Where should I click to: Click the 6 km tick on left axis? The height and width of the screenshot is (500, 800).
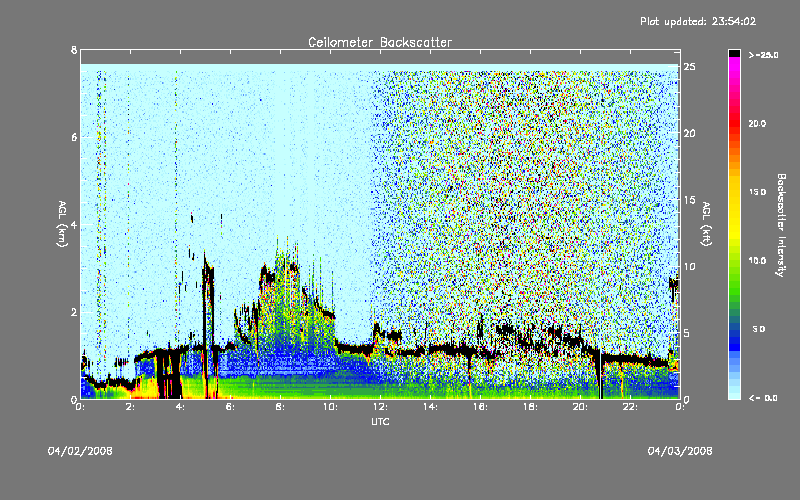click(74, 137)
